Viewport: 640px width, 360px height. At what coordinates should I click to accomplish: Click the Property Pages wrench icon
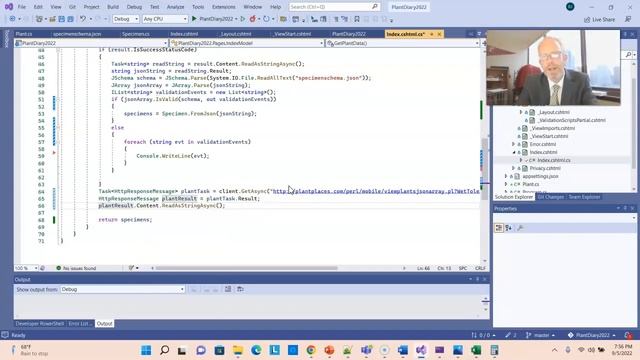[520, 228]
